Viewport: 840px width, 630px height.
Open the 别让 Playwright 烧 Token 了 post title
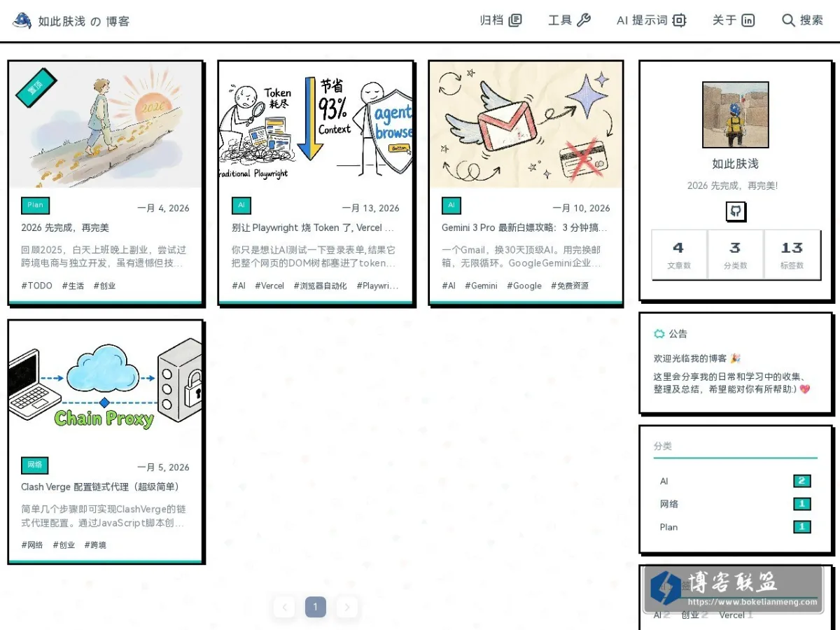[313, 227]
